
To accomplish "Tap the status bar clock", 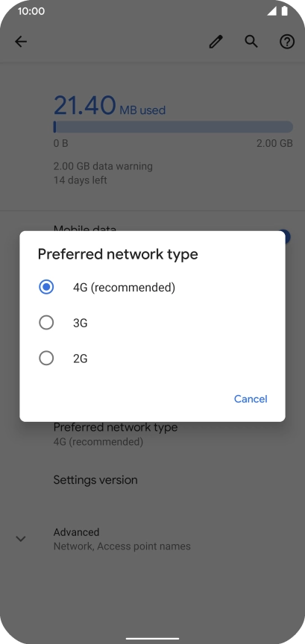I will point(31,11).
